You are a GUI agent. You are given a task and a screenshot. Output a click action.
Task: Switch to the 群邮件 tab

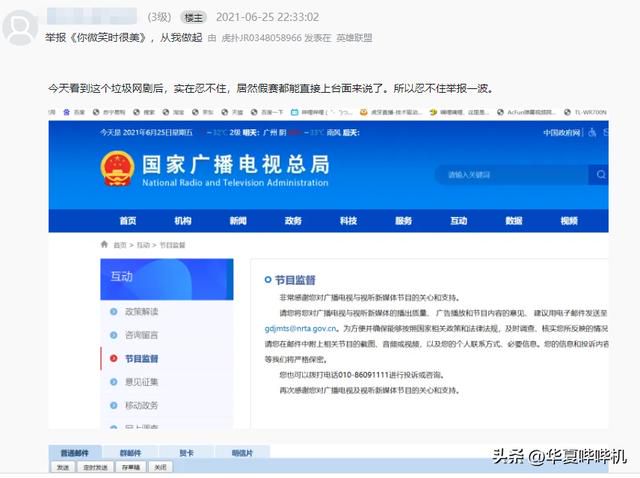point(131,453)
